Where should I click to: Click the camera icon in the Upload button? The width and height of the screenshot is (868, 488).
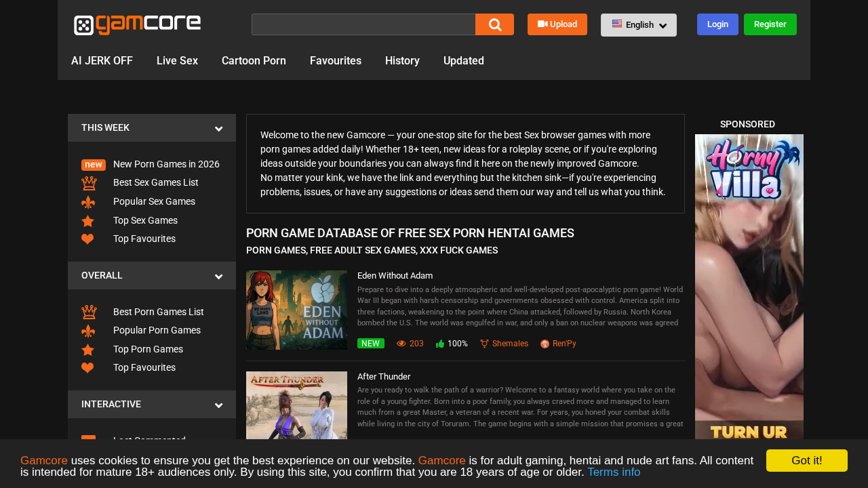542,24
